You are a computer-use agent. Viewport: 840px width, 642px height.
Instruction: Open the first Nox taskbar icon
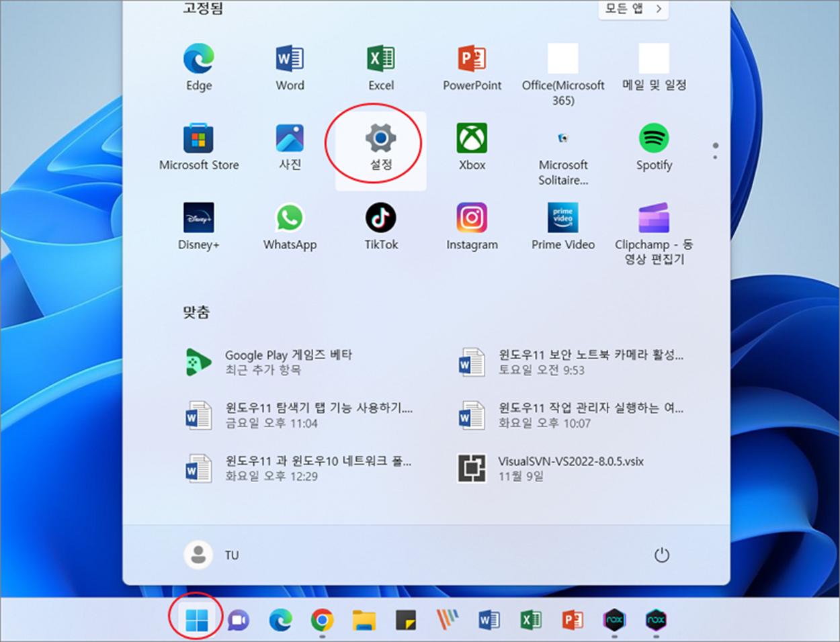pos(614,620)
